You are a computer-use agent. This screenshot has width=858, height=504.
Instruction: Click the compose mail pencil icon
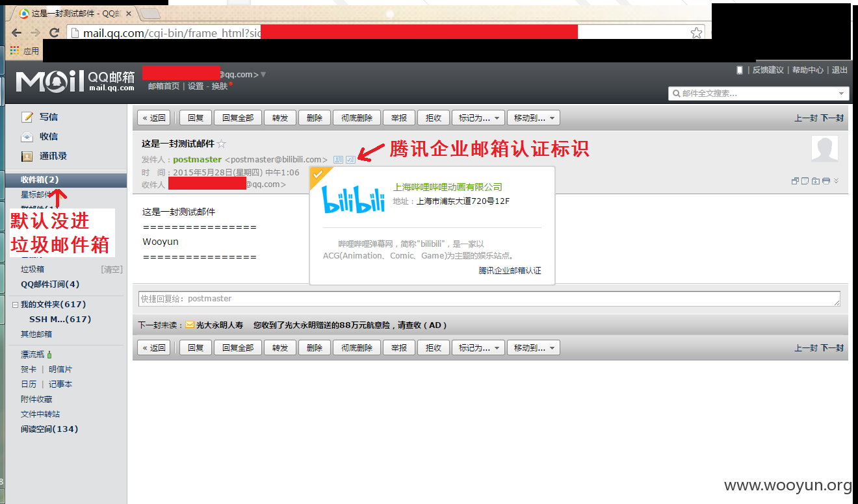point(27,117)
